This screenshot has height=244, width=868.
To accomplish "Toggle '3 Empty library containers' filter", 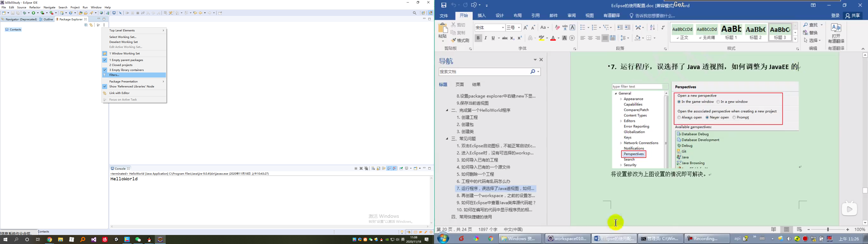I will (127, 70).
